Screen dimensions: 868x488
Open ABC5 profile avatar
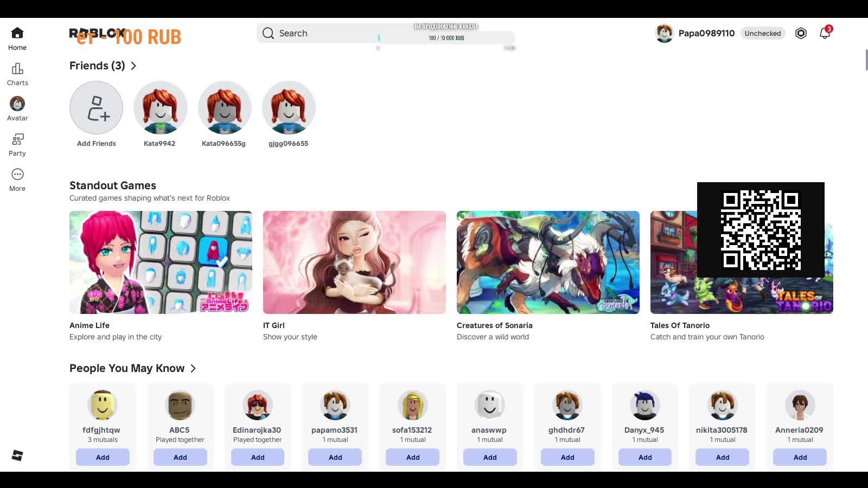pyautogui.click(x=180, y=405)
